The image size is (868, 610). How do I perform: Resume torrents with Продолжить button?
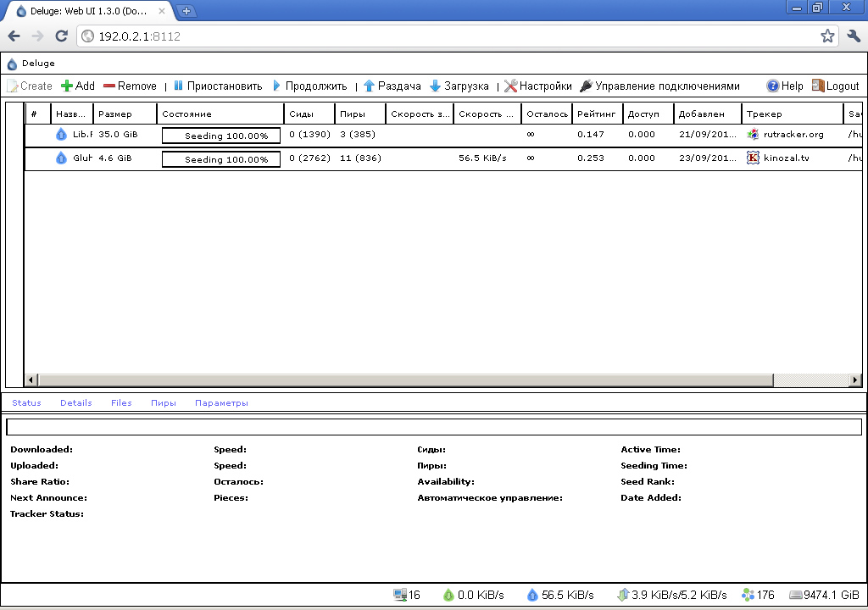[x=309, y=86]
